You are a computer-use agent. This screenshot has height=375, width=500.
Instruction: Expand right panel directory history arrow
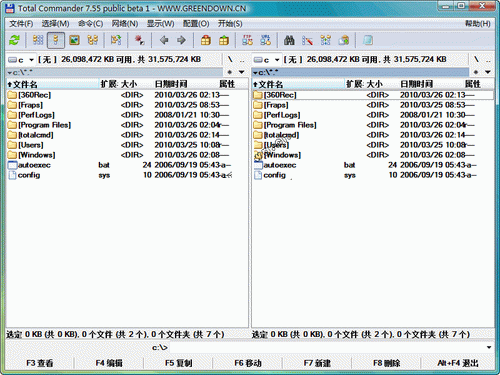(x=488, y=72)
